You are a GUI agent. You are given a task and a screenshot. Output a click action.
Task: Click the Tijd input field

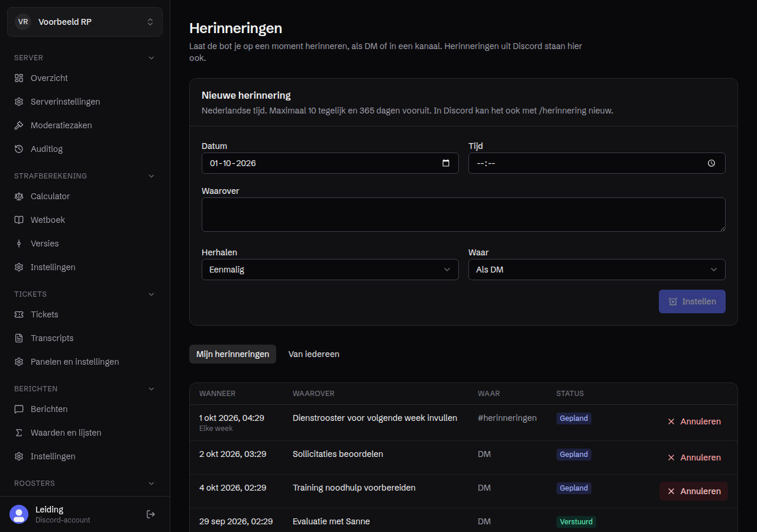tap(597, 163)
